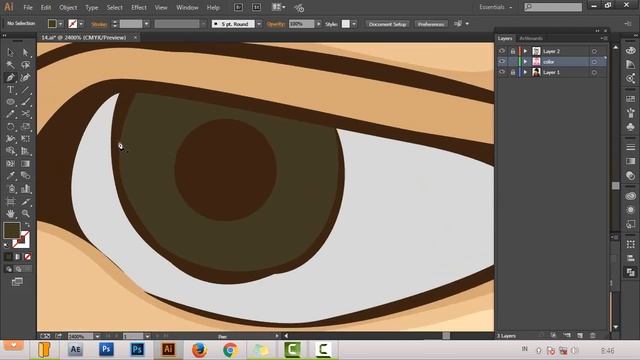Select the Free Transform tool
Image resolution: width=640 pixels, height=360 pixels.
point(25,139)
